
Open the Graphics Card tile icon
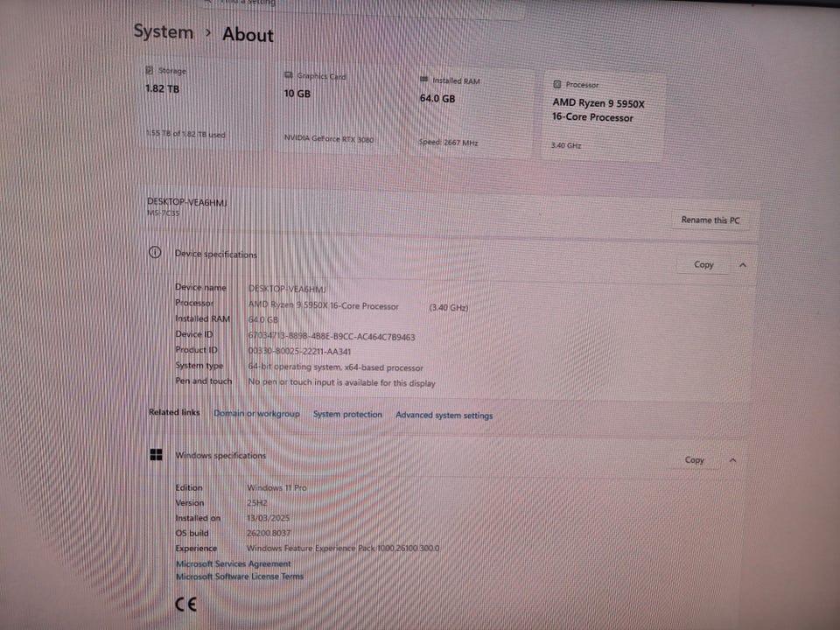pos(288,75)
